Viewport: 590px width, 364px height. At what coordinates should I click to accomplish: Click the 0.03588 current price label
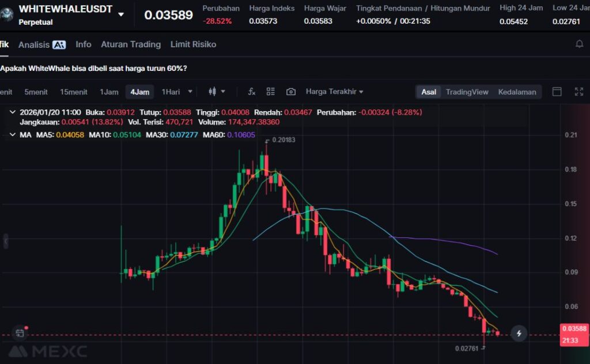574,329
